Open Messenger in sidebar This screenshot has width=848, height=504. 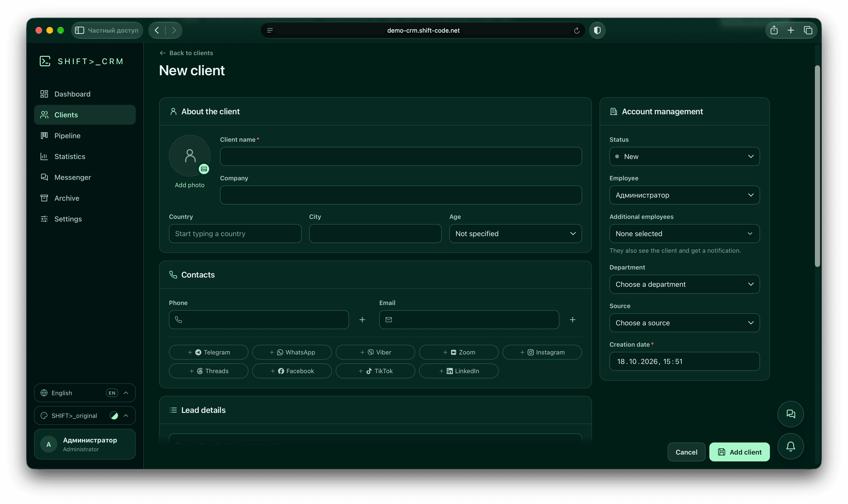click(84, 177)
